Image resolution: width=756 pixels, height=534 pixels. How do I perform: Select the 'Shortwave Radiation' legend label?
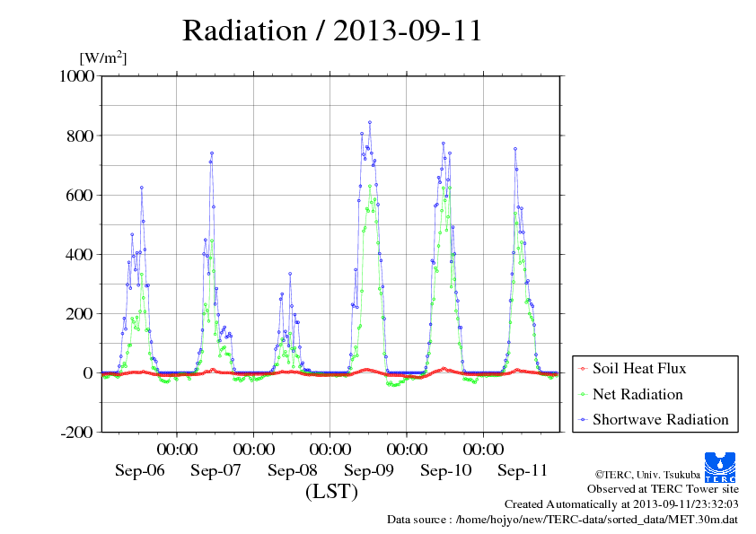(661, 419)
